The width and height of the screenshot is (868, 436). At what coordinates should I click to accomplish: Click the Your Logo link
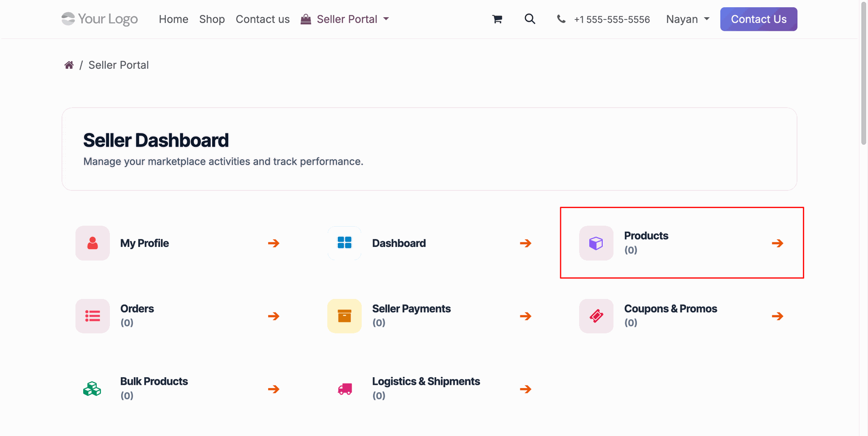(99, 19)
